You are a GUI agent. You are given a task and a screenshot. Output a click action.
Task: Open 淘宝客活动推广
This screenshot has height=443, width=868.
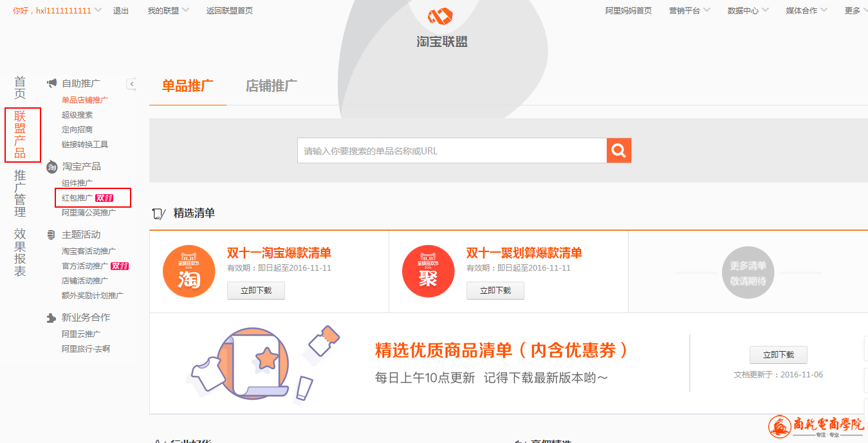click(x=89, y=251)
